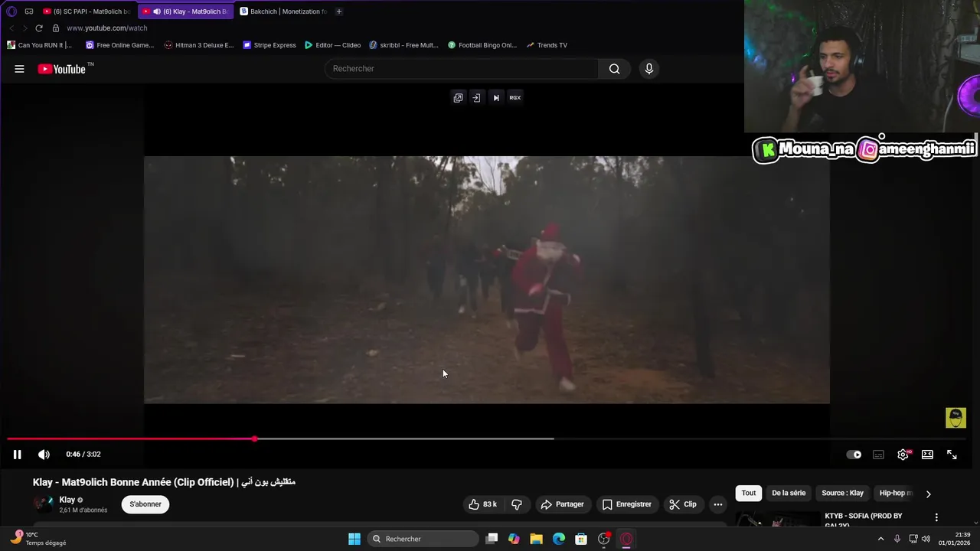980x551 pixels.
Task: Open Can You RUN It bookmark
Action: tap(39, 45)
